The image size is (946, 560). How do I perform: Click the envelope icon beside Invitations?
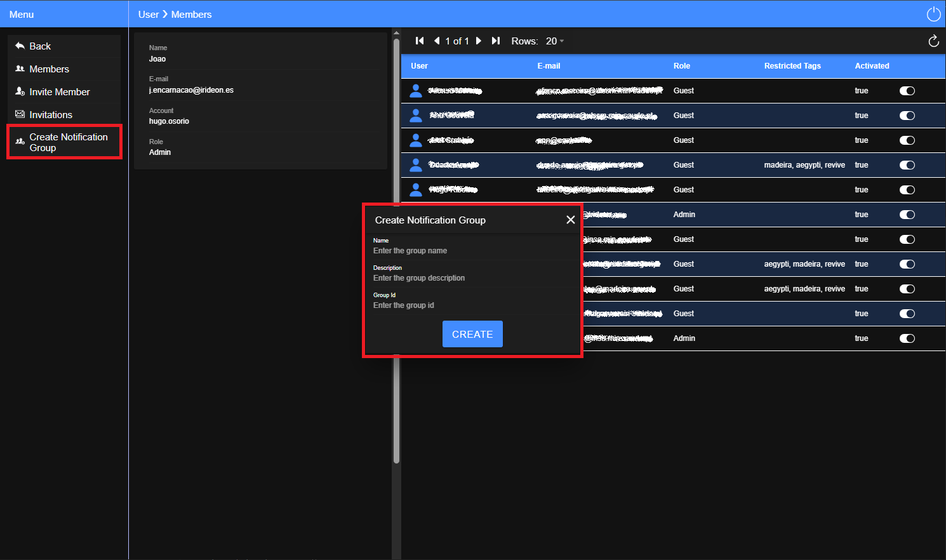pyautogui.click(x=20, y=114)
